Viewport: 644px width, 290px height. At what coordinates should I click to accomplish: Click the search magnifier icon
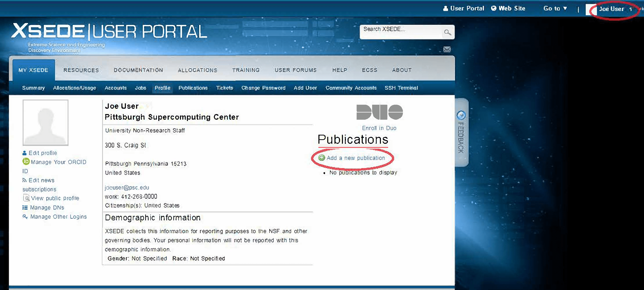tap(448, 32)
